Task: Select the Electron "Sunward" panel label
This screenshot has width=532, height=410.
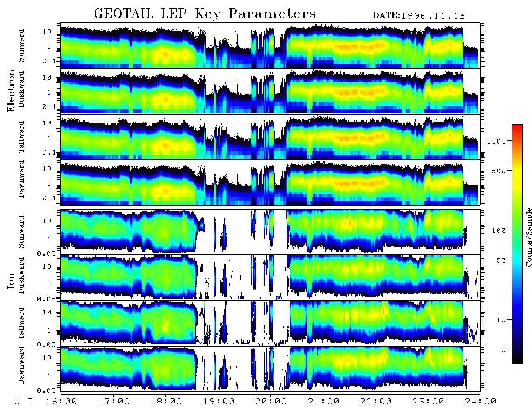Action: [x=21, y=46]
